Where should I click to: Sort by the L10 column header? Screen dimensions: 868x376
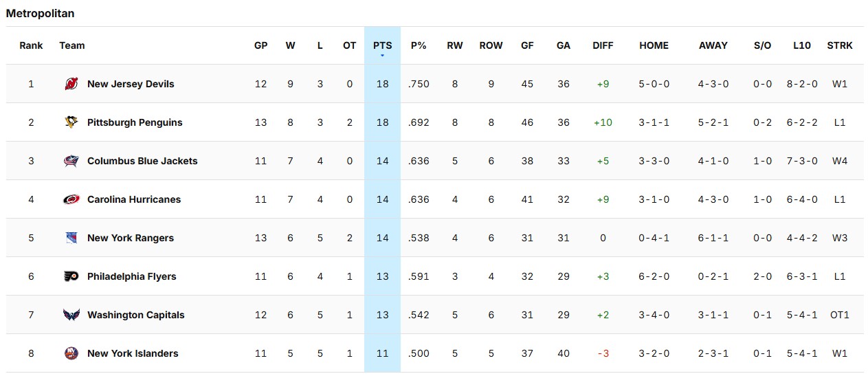click(801, 45)
